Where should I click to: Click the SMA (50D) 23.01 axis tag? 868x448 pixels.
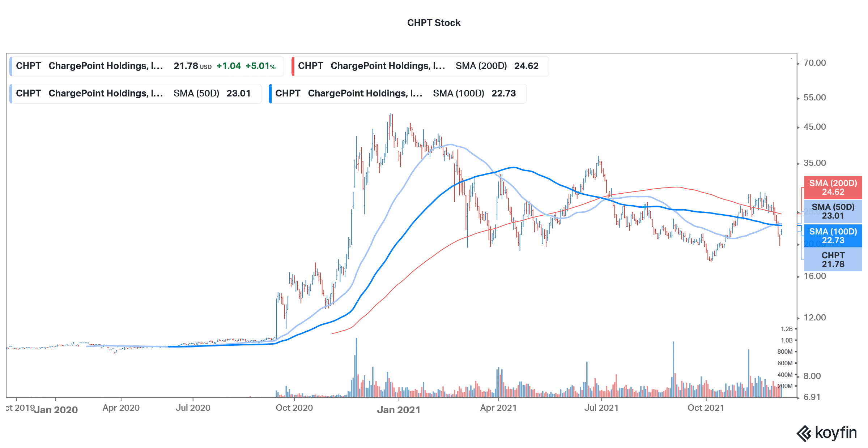pyautogui.click(x=833, y=211)
